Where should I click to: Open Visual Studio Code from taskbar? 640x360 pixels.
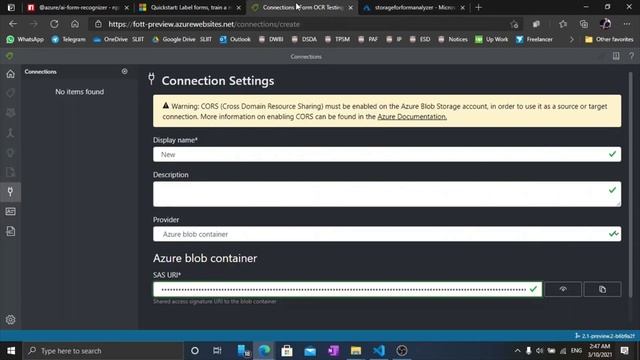379,351
